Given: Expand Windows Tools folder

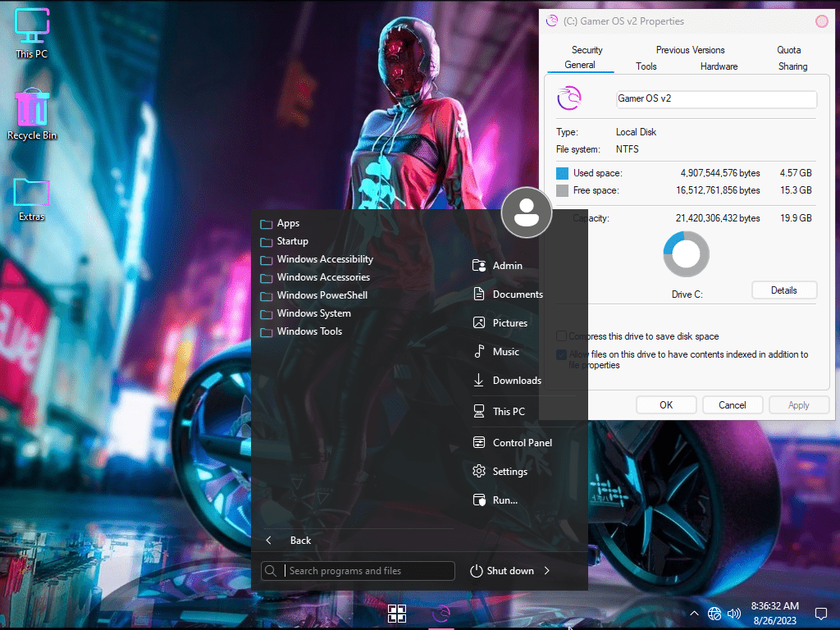Looking at the screenshot, I should [302, 331].
